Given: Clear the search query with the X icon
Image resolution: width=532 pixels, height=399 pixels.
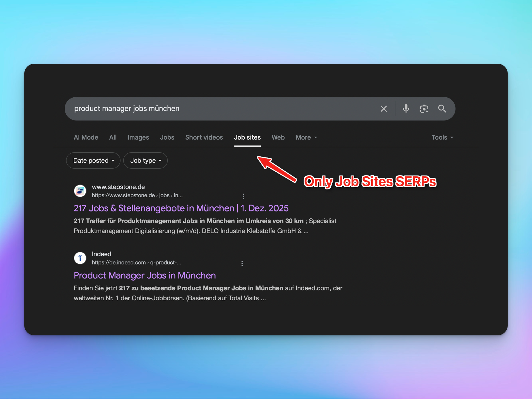Looking at the screenshot, I should click(x=384, y=109).
